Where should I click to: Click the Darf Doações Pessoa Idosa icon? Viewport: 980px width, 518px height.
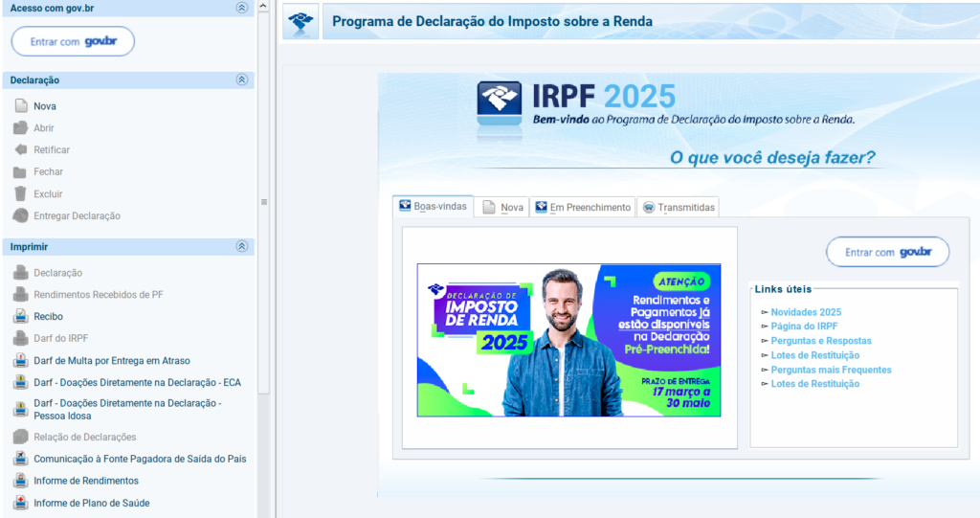(x=21, y=409)
